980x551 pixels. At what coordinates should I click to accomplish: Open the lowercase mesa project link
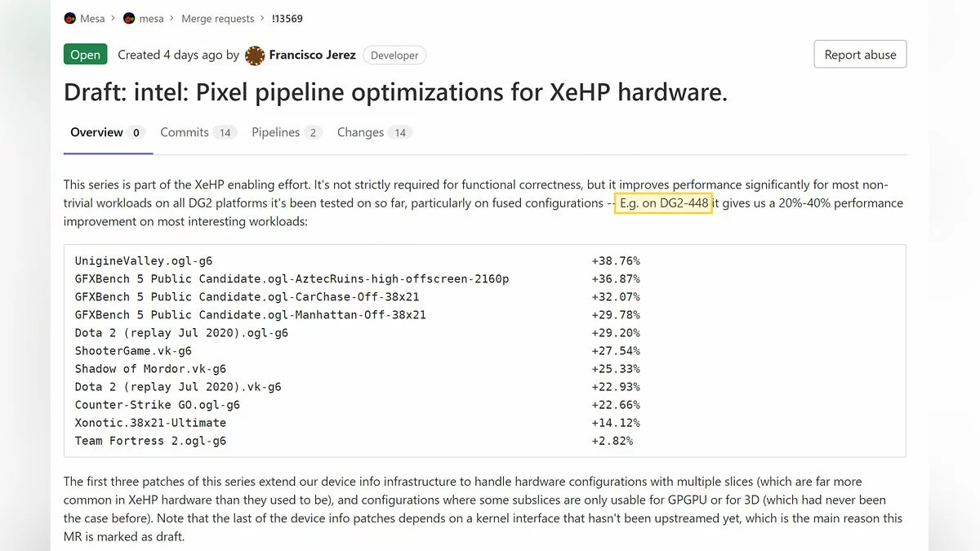(151, 18)
